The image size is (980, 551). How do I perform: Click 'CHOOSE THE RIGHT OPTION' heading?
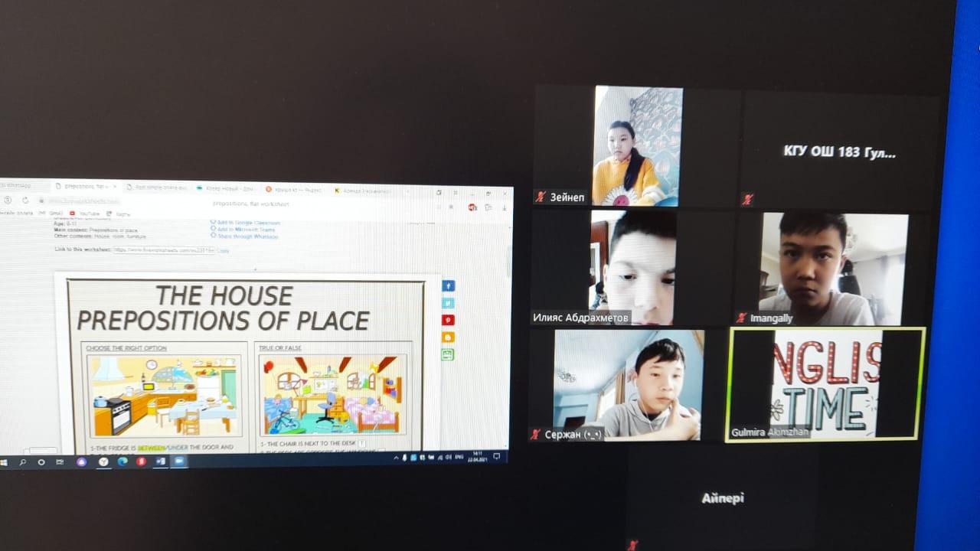(126, 348)
